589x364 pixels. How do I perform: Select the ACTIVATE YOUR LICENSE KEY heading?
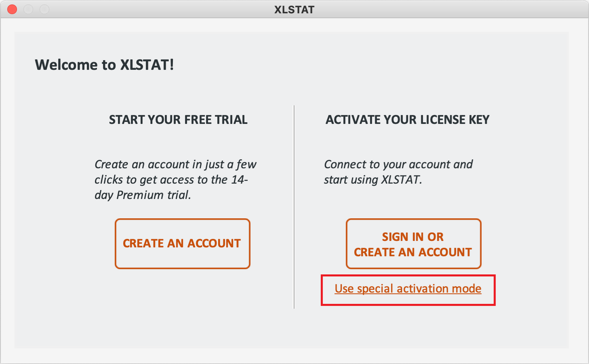click(x=407, y=120)
